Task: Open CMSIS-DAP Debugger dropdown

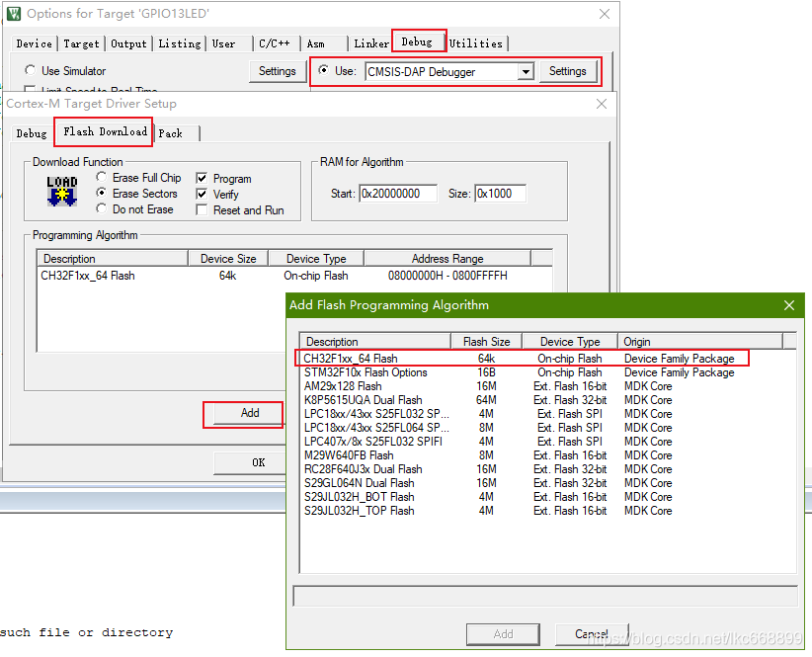Action: point(526,71)
